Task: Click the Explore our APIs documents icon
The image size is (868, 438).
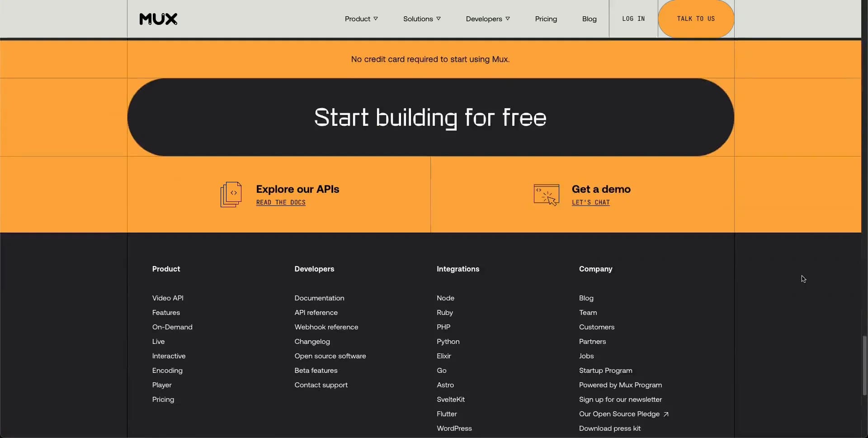Action: tap(231, 195)
